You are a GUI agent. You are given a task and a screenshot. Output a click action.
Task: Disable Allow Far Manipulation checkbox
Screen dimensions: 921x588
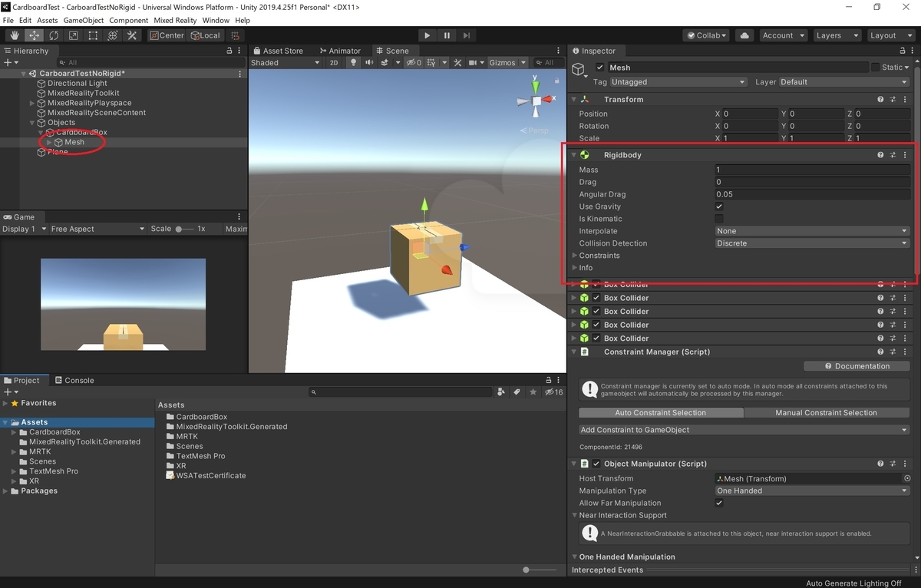[719, 503]
